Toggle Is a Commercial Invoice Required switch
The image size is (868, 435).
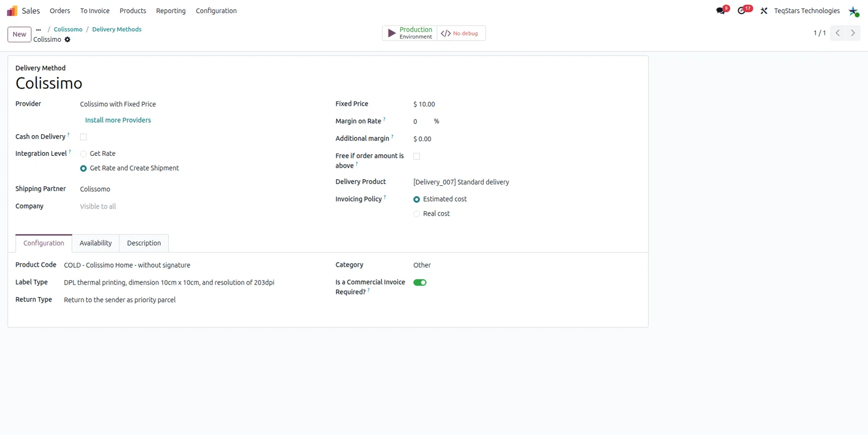click(420, 282)
